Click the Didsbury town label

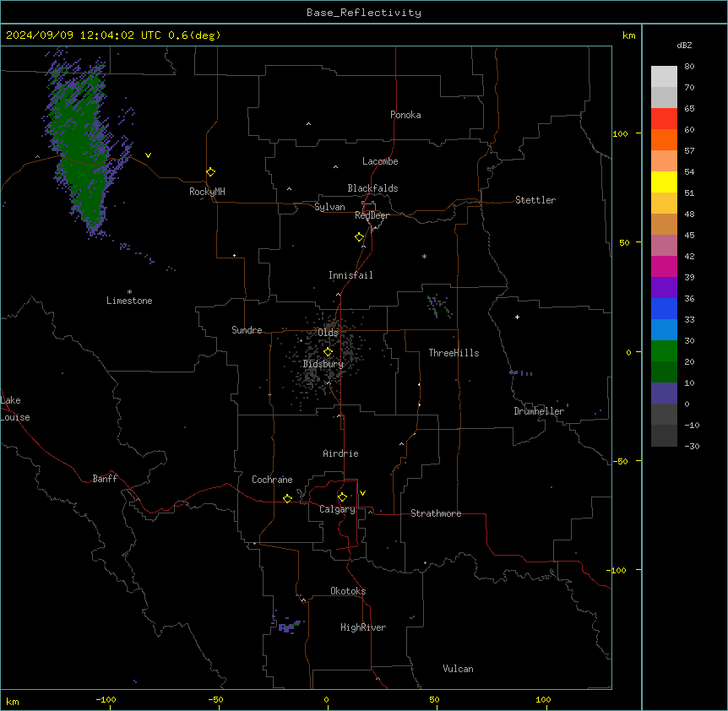pyautogui.click(x=323, y=364)
